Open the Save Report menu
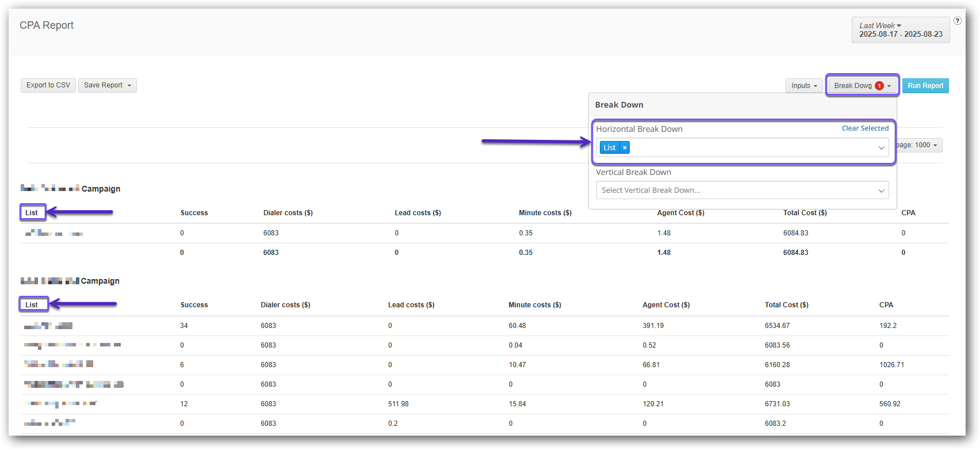 point(108,85)
